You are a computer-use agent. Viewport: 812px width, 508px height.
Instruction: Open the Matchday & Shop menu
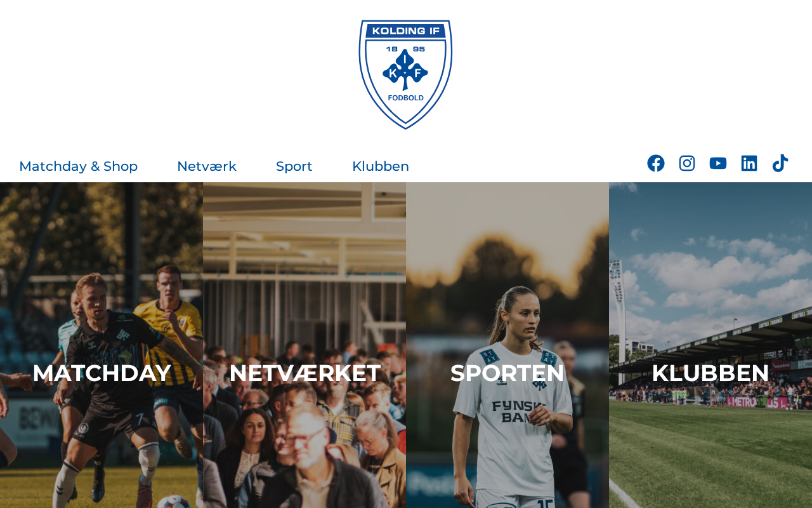pyautogui.click(x=78, y=166)
